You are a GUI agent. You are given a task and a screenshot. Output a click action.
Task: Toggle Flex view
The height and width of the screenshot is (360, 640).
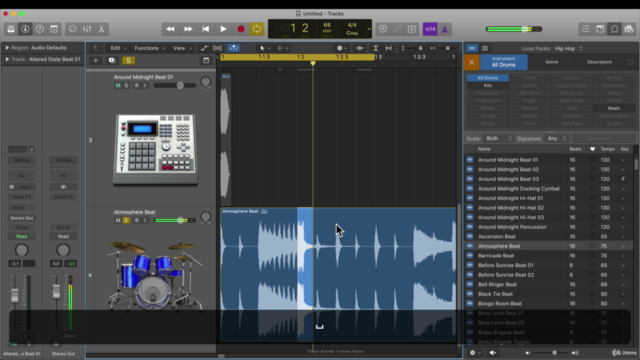click(x=217, y=48)
